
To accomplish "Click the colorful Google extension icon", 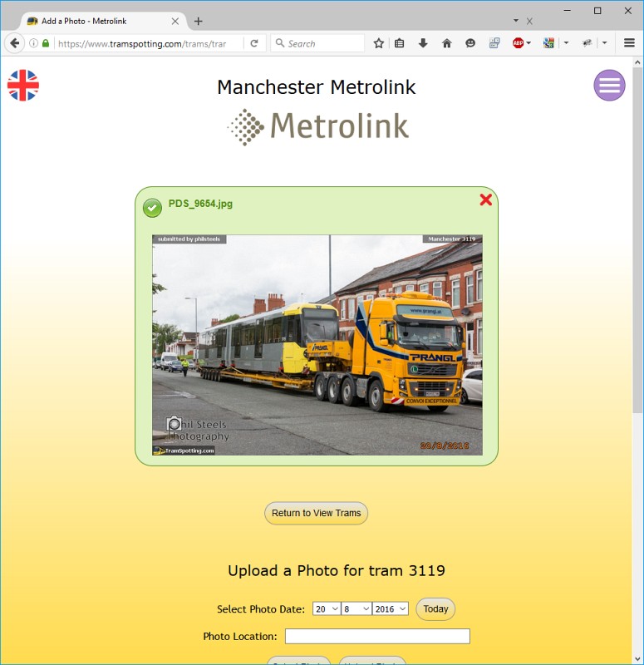I will click(x=548, y=43).
